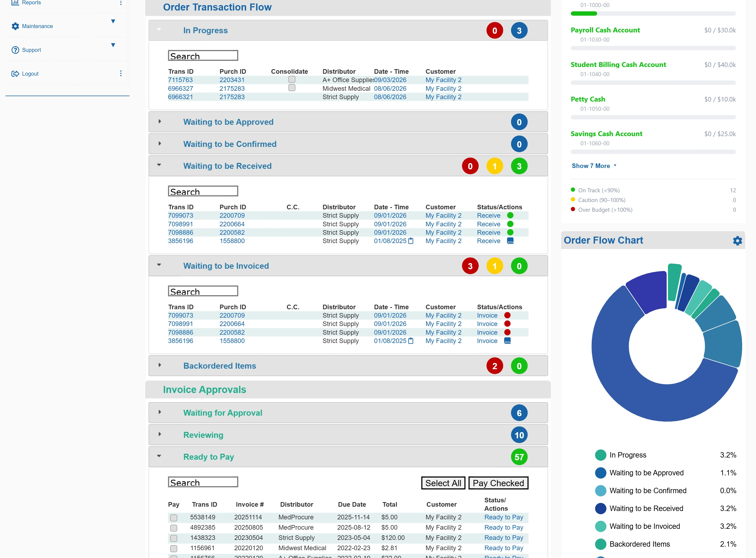Expand Reviewing invoices section

(x=160, y=434)
